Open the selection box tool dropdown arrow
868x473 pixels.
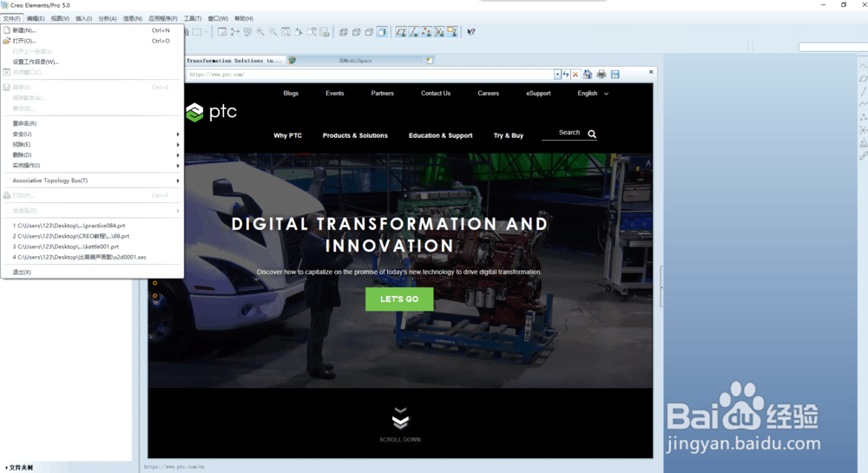[207, 32]
